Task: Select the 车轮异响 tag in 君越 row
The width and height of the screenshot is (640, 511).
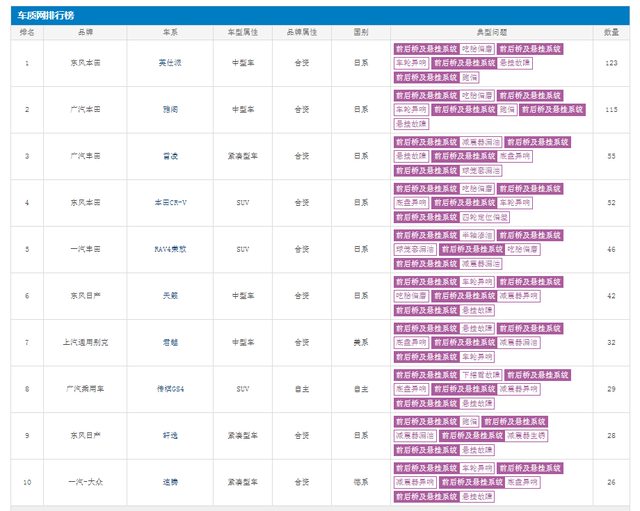Action: (x=477, y=356)
